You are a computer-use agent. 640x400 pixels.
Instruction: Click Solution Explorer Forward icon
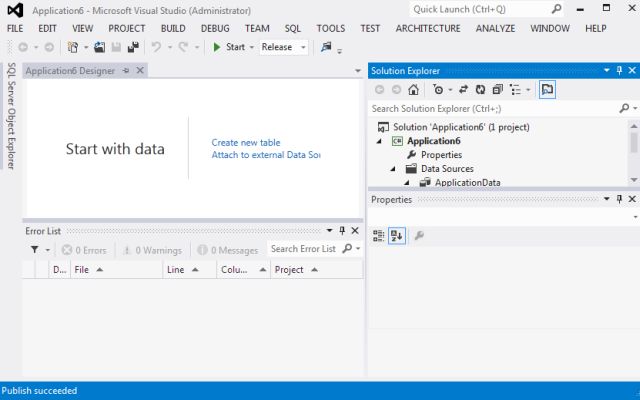click(x=396, y=89)
